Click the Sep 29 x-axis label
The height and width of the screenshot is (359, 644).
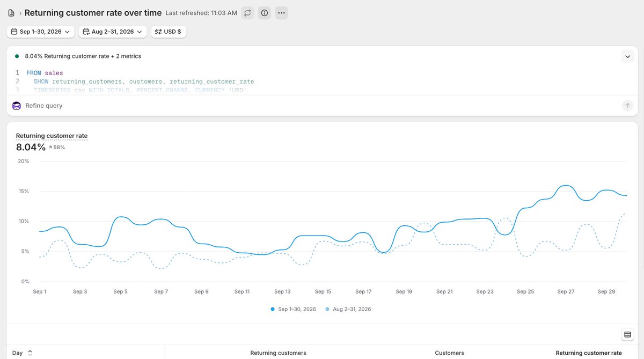point(606,291)
